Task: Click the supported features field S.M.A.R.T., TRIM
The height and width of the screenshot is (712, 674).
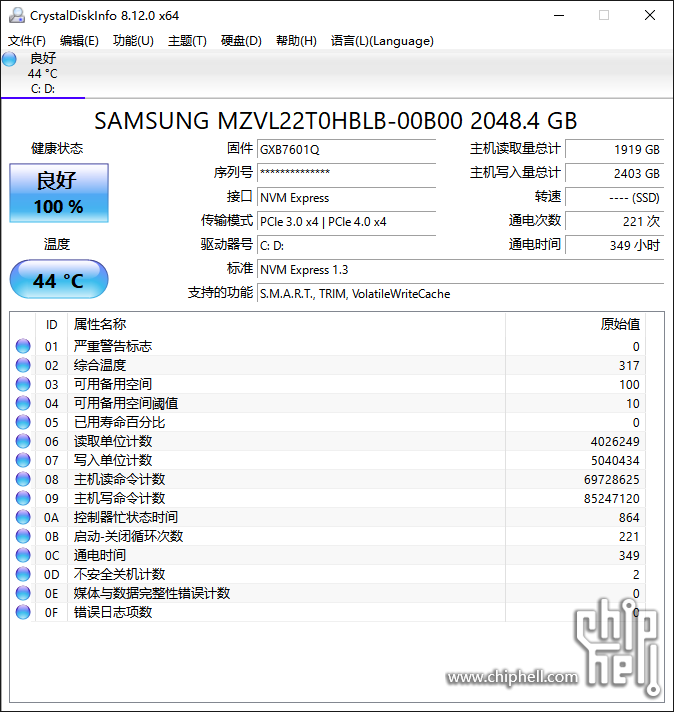Action: point(461,294)
